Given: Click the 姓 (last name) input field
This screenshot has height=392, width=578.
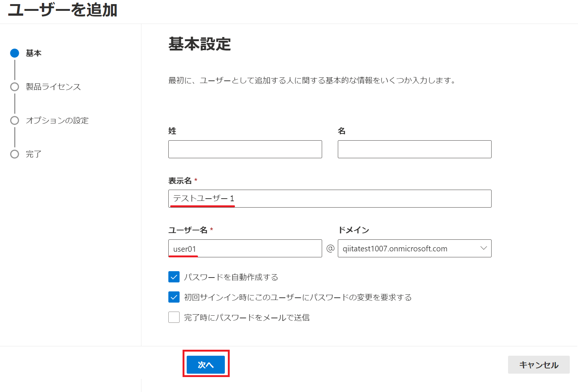Looking at the screenshot, I should click(245, 149).
